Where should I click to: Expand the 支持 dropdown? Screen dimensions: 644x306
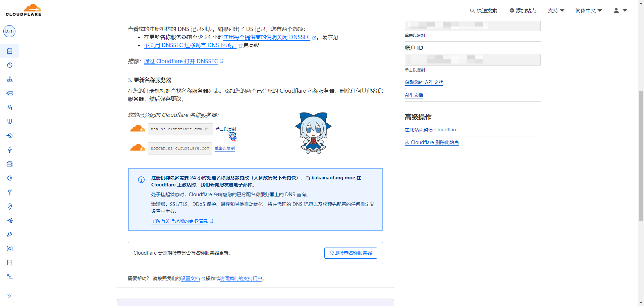click(x=555, y=10)
